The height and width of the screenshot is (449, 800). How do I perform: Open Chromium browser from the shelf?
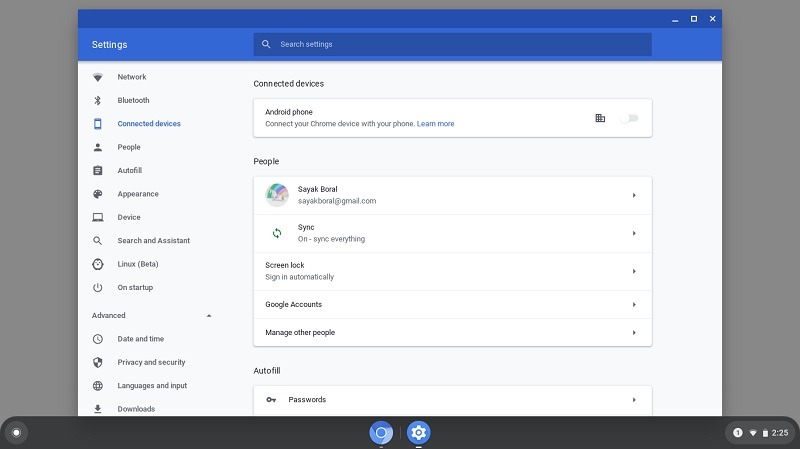tap(381, 433)
